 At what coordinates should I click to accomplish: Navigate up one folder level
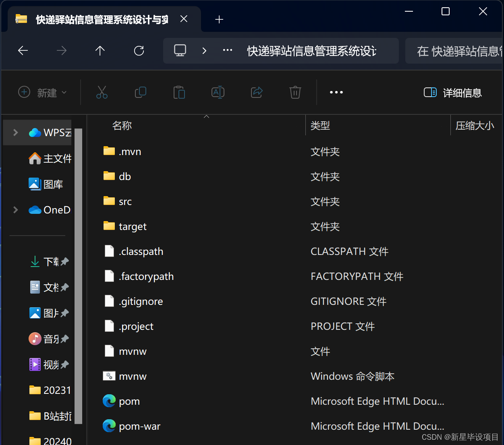point(100,51)
